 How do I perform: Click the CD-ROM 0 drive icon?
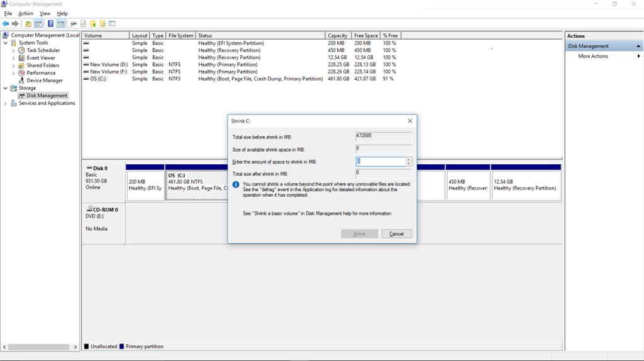tap(89, 209)
